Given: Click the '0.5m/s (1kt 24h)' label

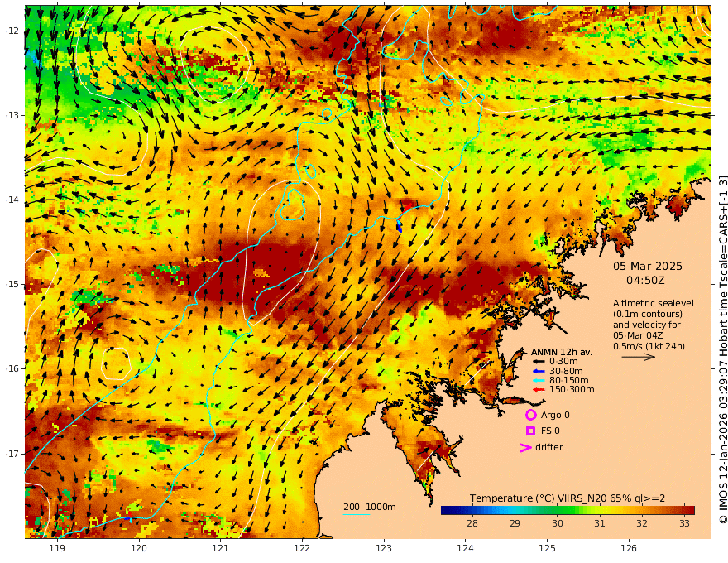Looking at the screenshot, I should [649, 347].
